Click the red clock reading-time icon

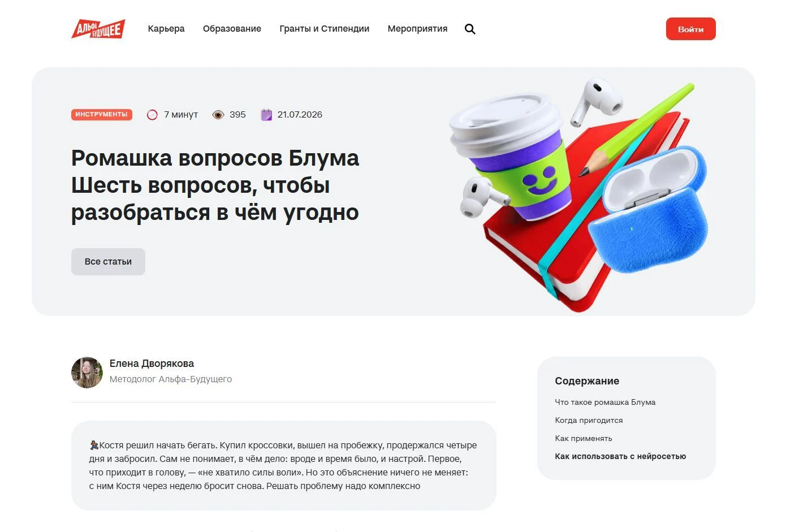click(x=152, y=115)
